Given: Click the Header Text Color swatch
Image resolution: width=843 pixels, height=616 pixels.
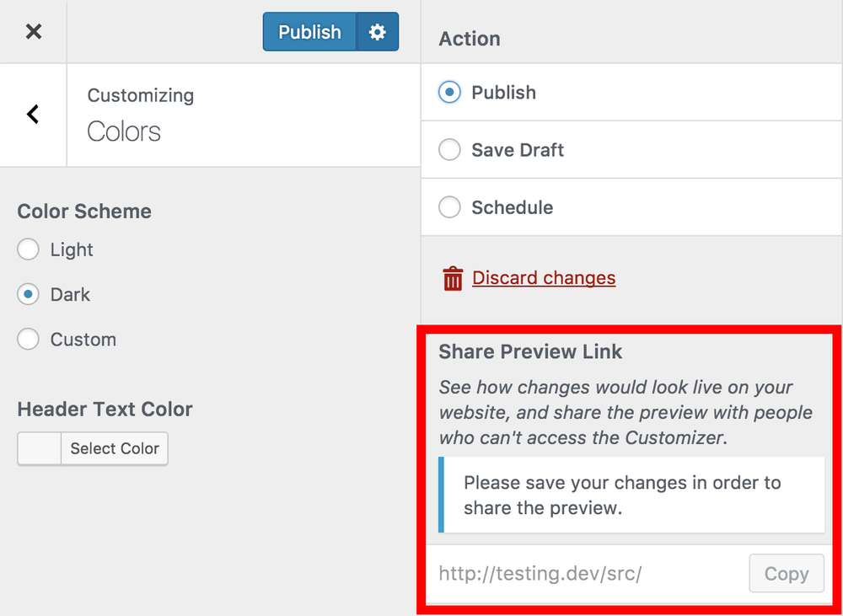Looking at the screenshot, I should [40, 448].
